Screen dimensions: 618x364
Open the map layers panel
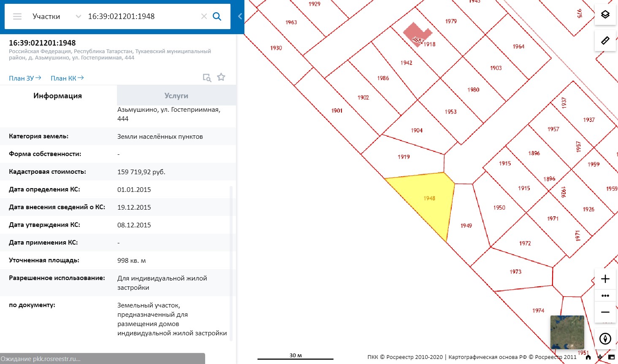coord(605,15)
